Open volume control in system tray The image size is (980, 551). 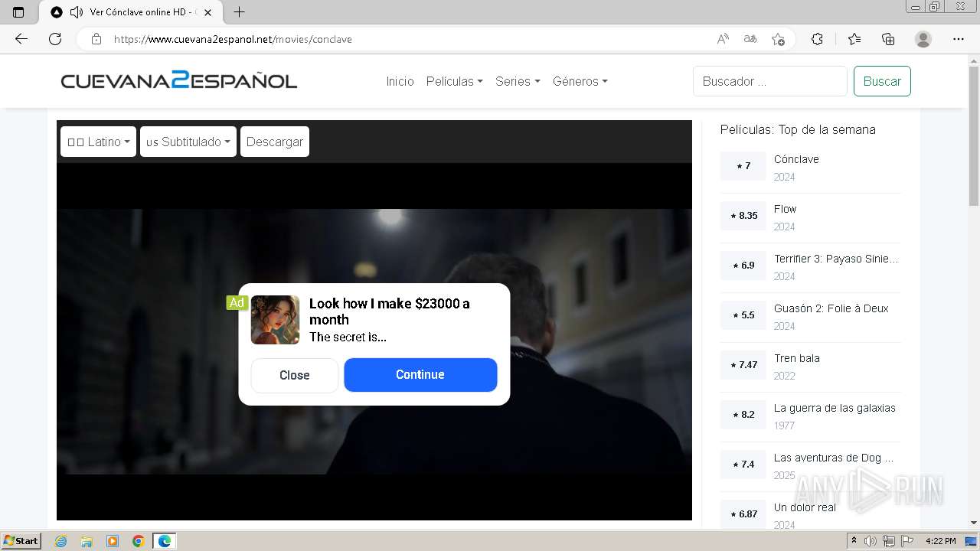(x=871, y=541)
